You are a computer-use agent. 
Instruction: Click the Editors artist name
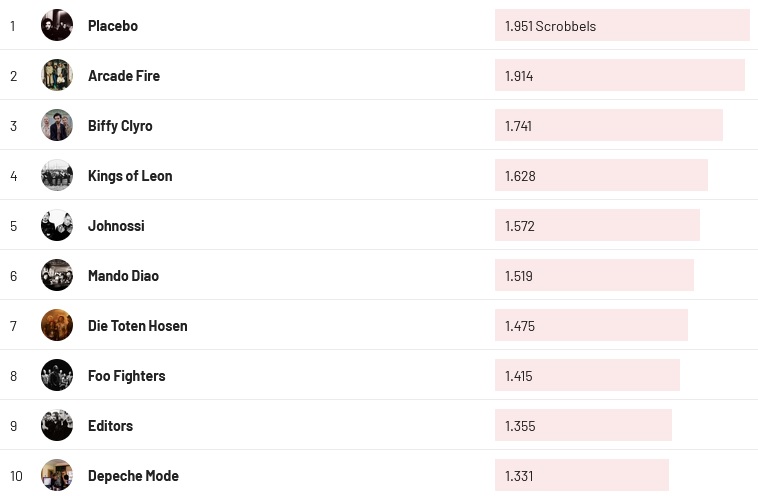point(110,426)
